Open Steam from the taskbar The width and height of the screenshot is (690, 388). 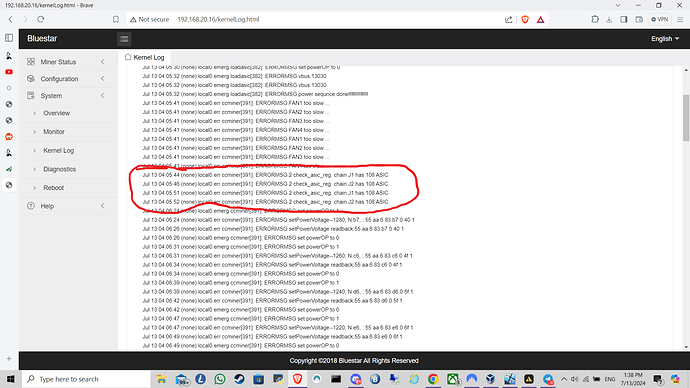239,379
